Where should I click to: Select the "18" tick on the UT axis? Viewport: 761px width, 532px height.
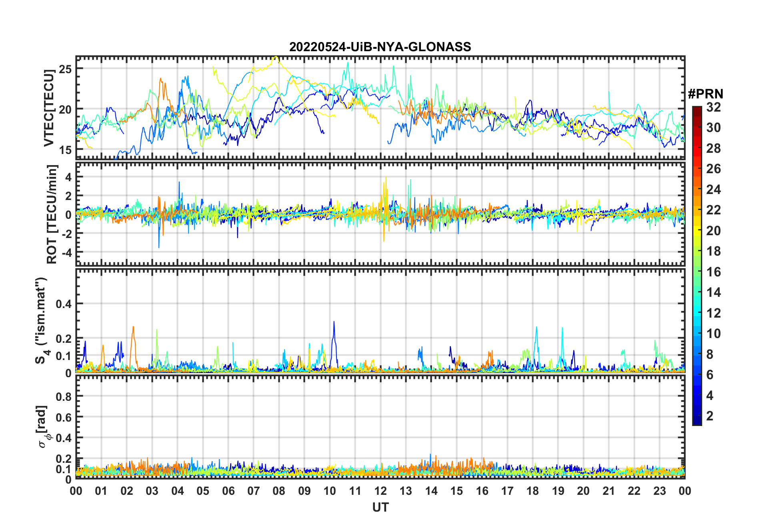coord(533,491)
